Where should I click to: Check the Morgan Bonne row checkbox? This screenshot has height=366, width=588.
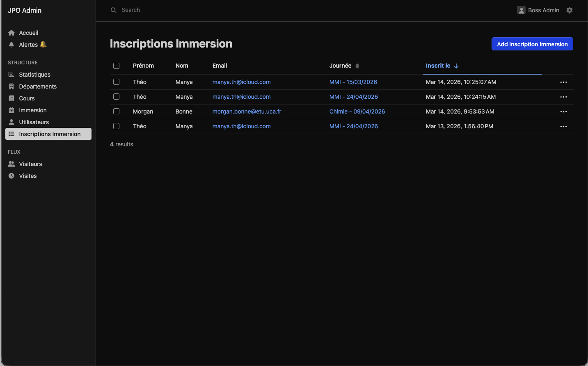tap(117, 111)
